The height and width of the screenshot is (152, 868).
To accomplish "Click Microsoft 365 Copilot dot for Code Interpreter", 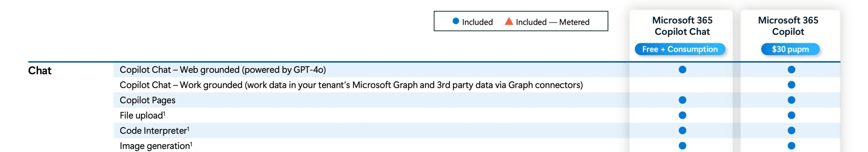I will pos(791,131).
